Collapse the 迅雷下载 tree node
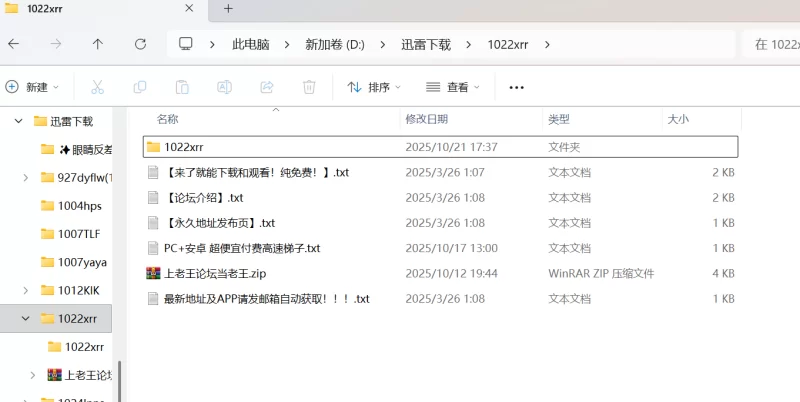The height and width of the screenshot is (402, 800). coord(18,121)
